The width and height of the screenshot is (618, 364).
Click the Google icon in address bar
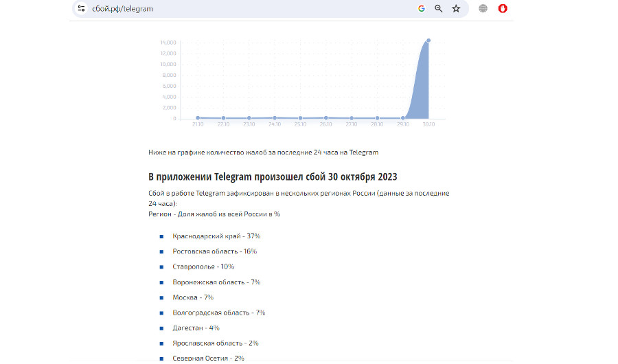[421, 9]
